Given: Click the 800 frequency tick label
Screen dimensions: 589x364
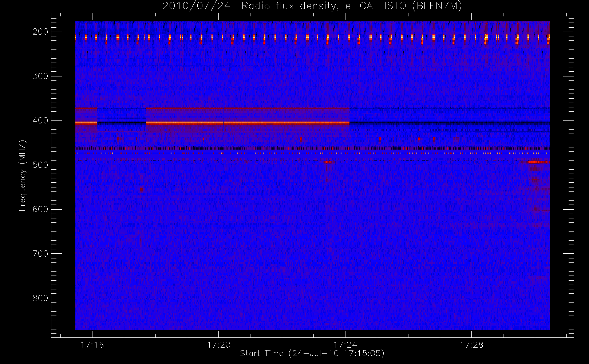Looking at the screenshot, I should pos(40,298).
